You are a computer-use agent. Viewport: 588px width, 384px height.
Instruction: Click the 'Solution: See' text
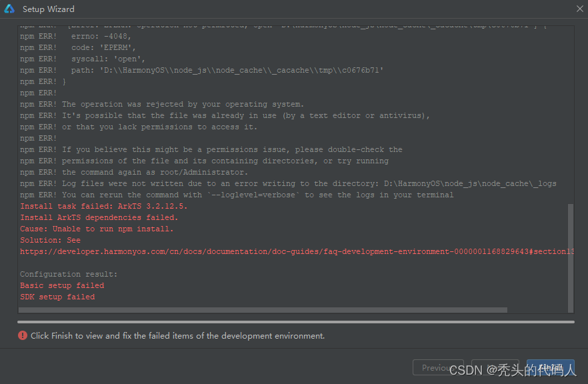pos(50,240)
